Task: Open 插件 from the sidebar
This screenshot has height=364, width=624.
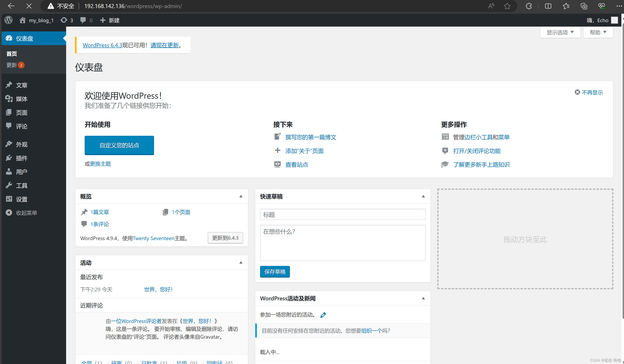Action: tap(21, 158)
